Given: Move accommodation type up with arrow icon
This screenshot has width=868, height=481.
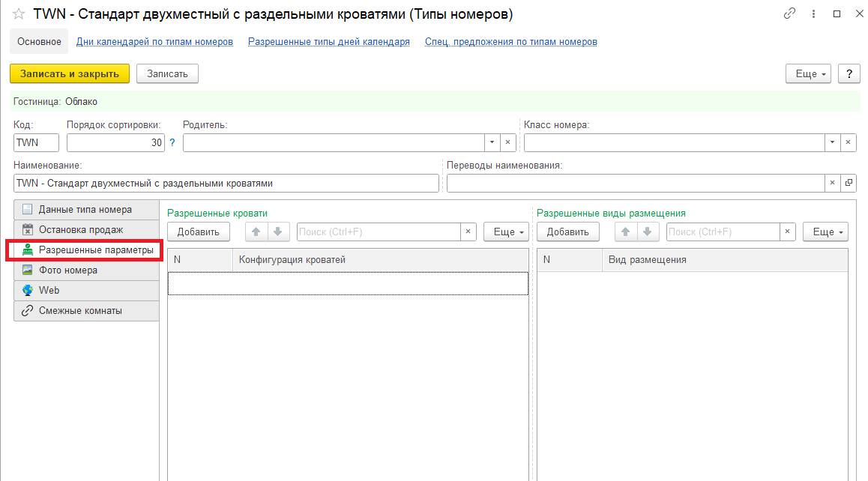Looking at the screenshot, I should (626, 232).
